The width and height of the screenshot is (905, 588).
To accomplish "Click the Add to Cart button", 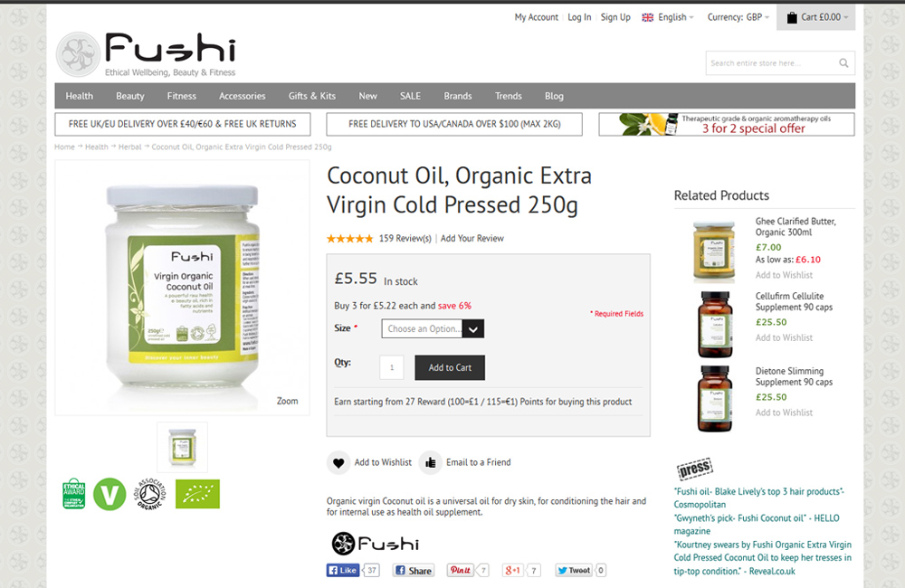I will [450, 367].
